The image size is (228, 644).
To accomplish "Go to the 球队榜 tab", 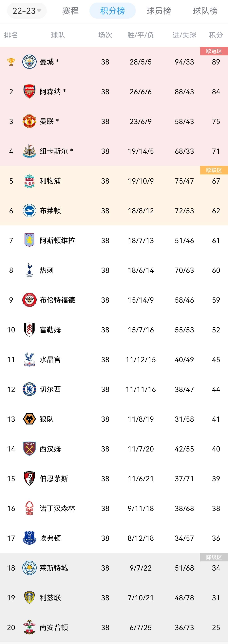I will (205, 11).
